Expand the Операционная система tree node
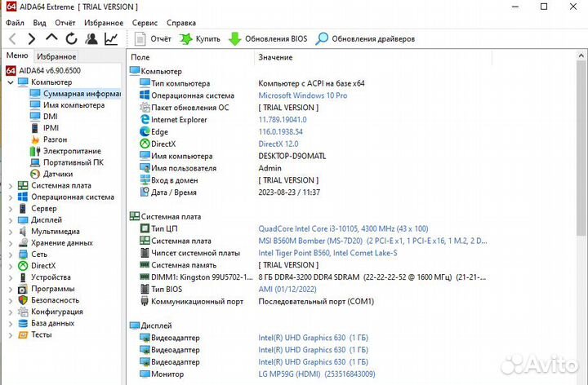This screenshot has width=588, height=385. click(11, 197)
